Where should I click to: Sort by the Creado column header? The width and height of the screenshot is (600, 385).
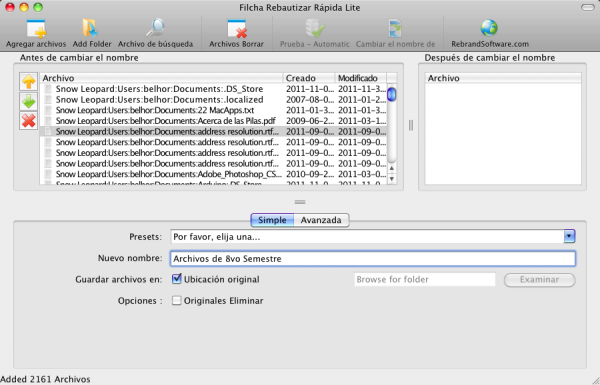pos(309,78)
